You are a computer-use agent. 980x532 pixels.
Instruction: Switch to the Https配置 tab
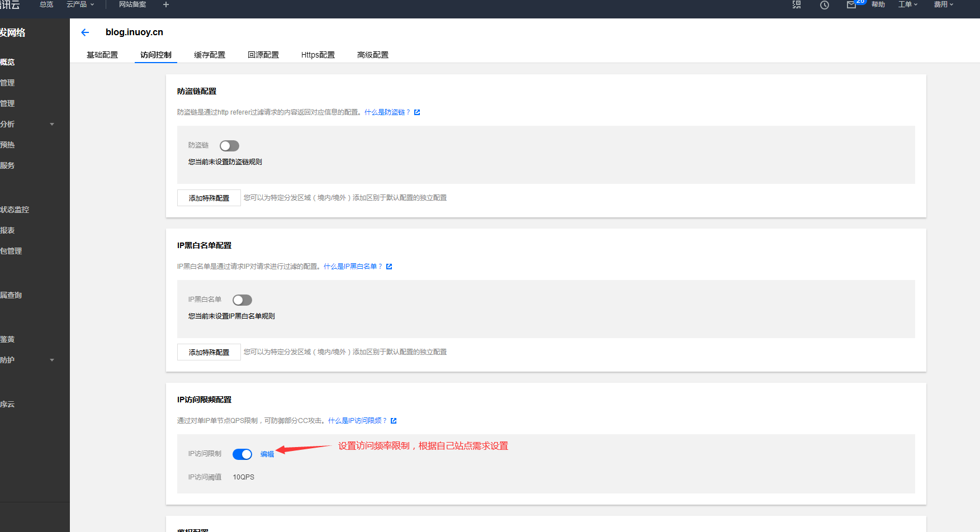pos(318,55)
